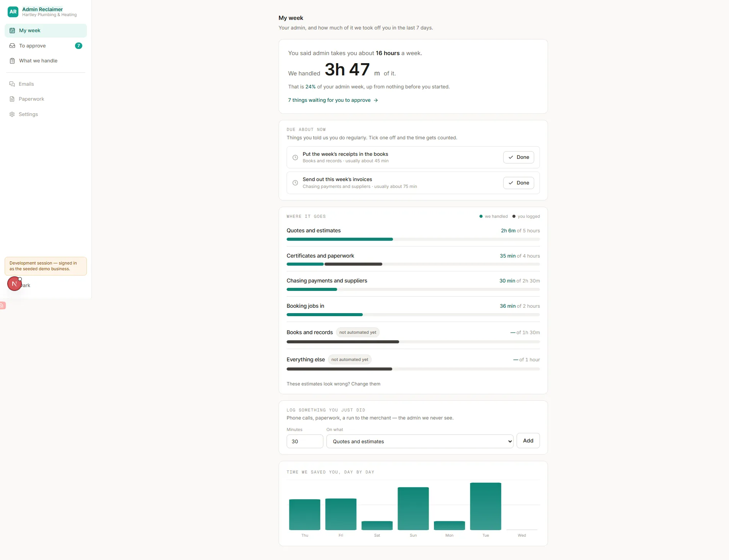Image resolution: width=729 pixels, height=560 pixels.
Task: Click the Emails chat icon
Action: tap(12, 84)
